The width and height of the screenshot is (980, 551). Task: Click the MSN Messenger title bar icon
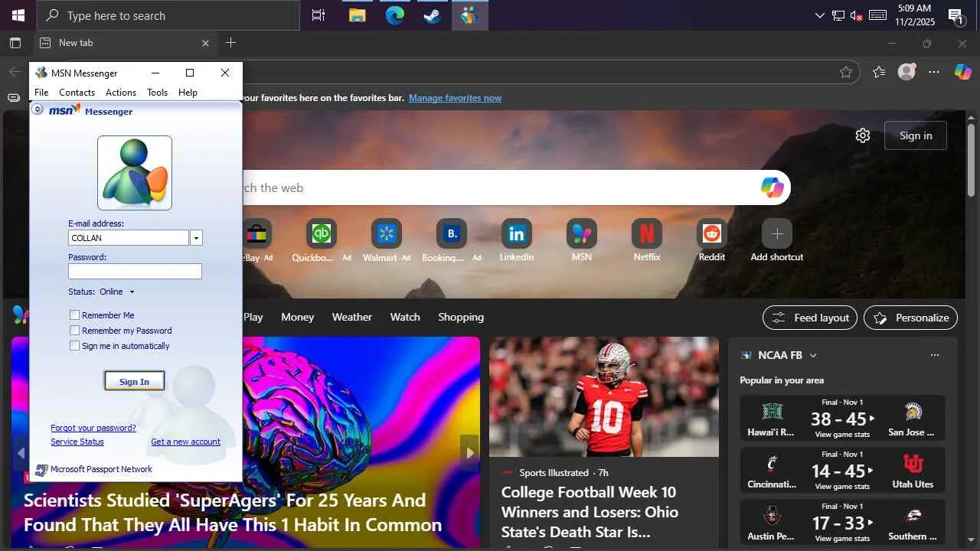[41, 73]
